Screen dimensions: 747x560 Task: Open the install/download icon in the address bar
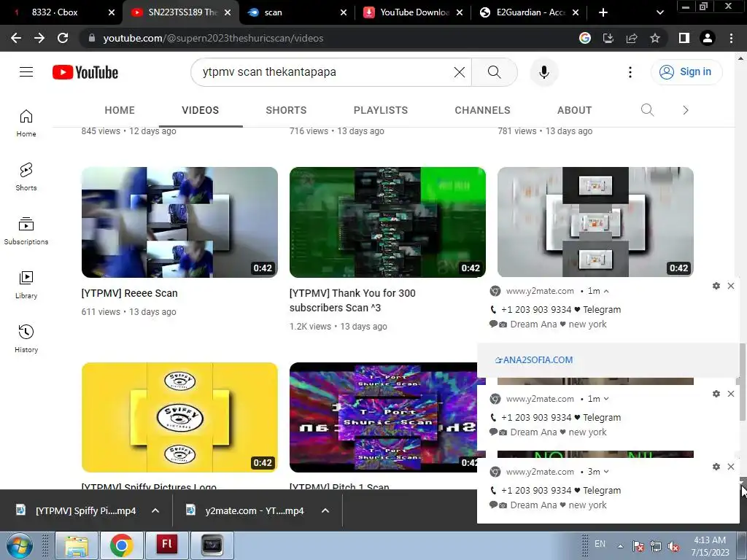(x=608, y=38)
